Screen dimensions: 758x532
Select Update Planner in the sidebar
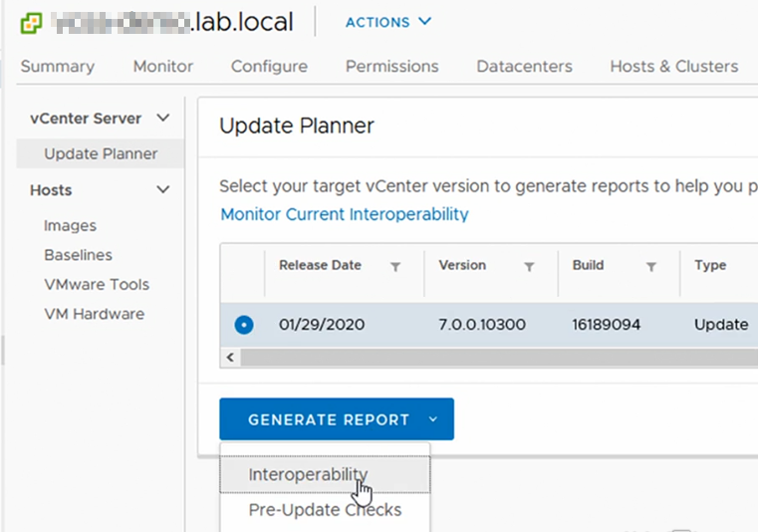[x=101, y=153]
